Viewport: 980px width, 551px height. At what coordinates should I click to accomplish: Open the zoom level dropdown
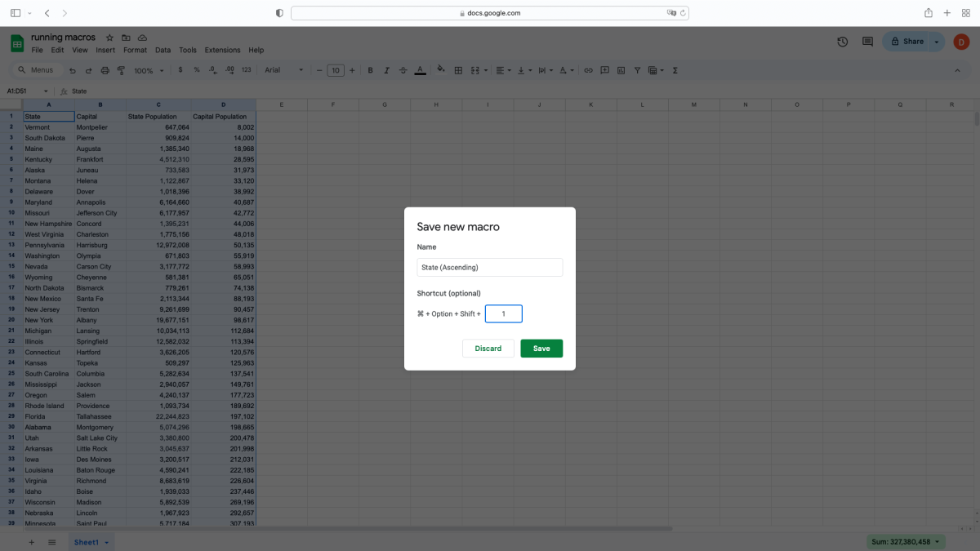point(147,70)
